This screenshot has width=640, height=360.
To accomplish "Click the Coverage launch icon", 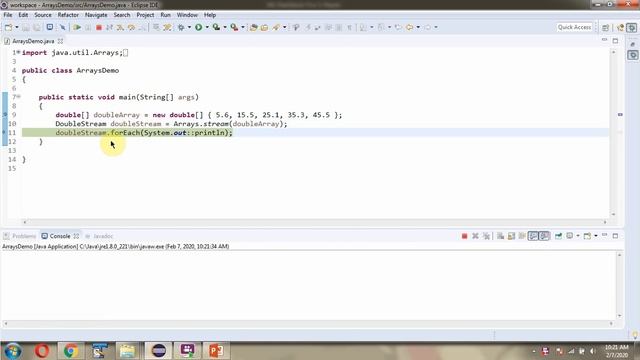I will 216,27.
